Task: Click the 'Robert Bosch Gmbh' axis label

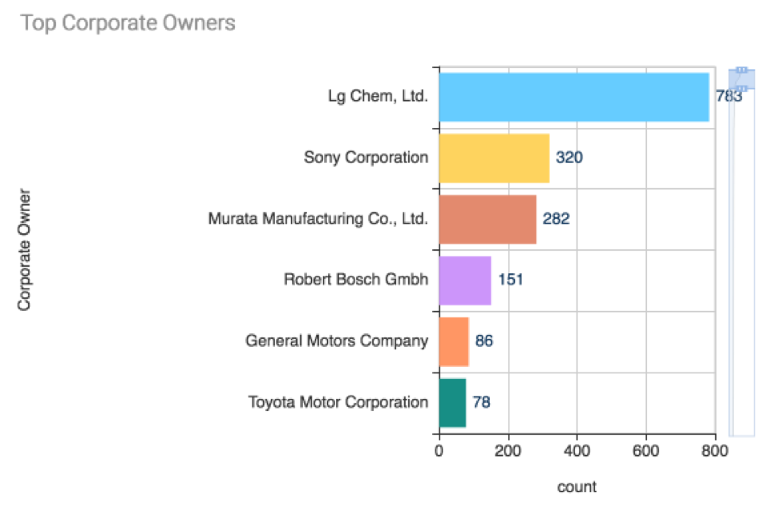Action: (x=356, y=280)
